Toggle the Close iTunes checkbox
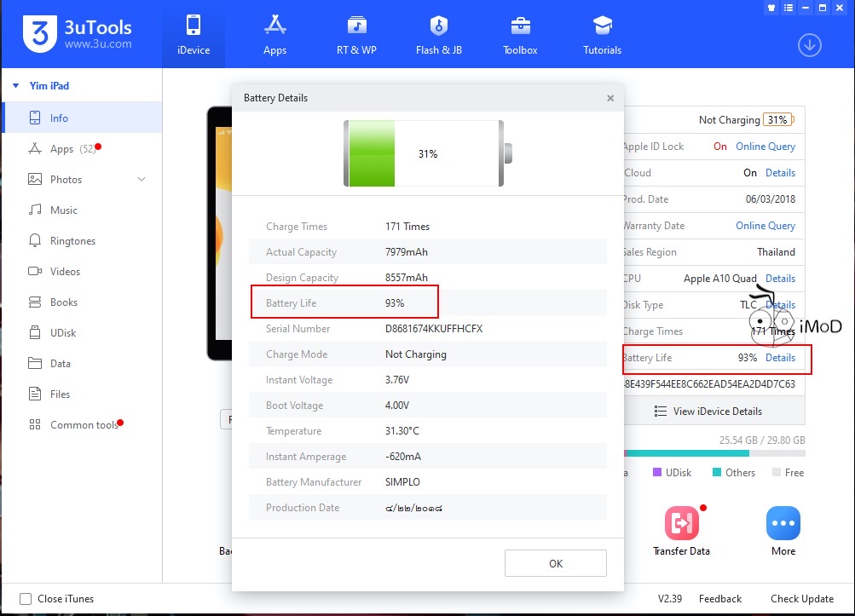This screenshot has height=616, width=855. pos(26,599)
